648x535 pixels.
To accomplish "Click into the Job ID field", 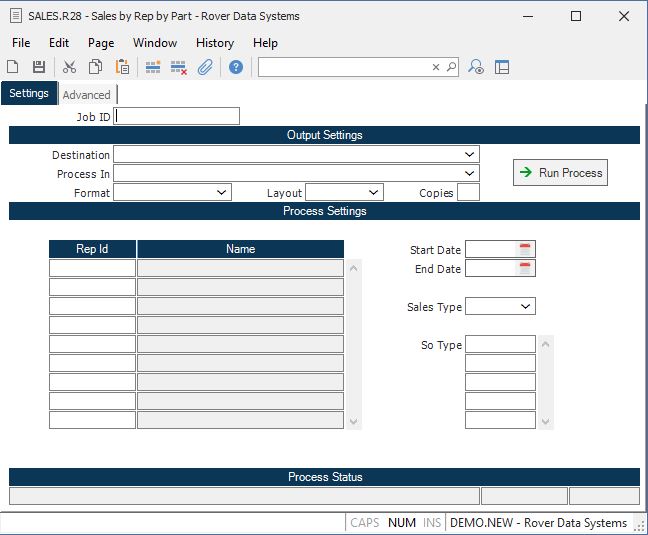I will [177, 116].
